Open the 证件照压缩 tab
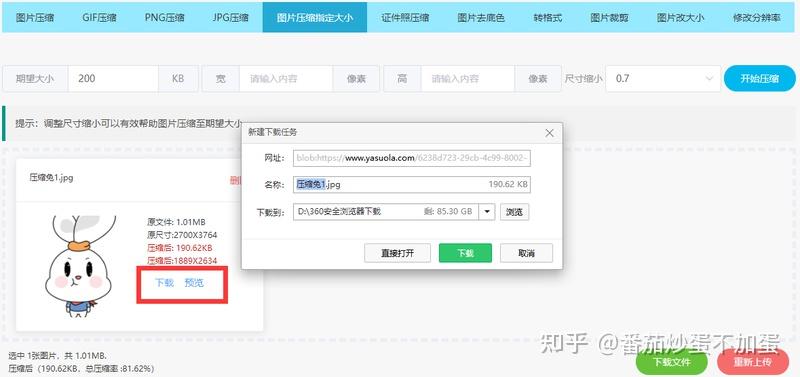 pos(405,17)
